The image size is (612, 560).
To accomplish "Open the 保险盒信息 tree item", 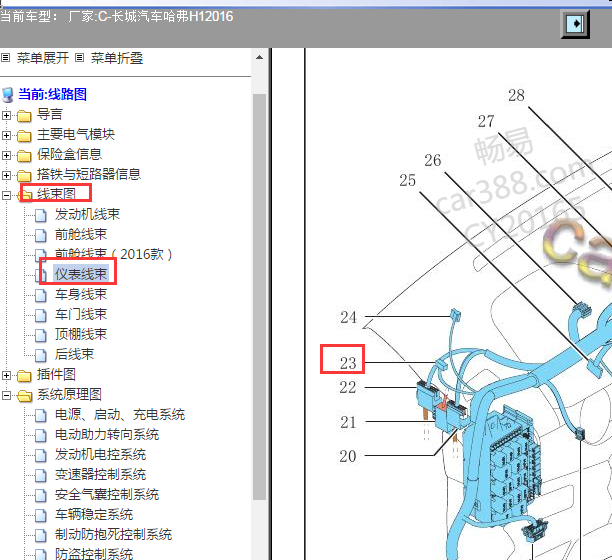I will 69,154.
